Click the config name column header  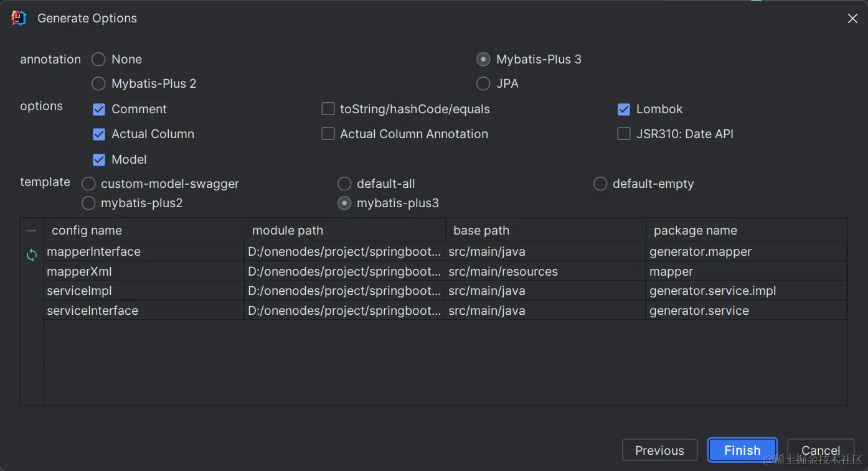coord(144,230)
